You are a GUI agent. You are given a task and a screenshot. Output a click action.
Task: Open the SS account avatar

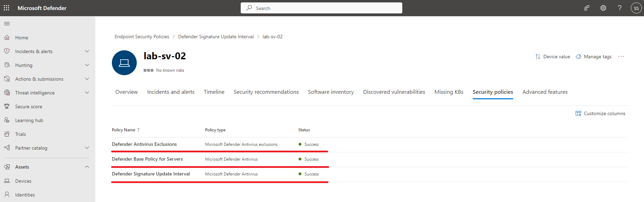point(636,8)
